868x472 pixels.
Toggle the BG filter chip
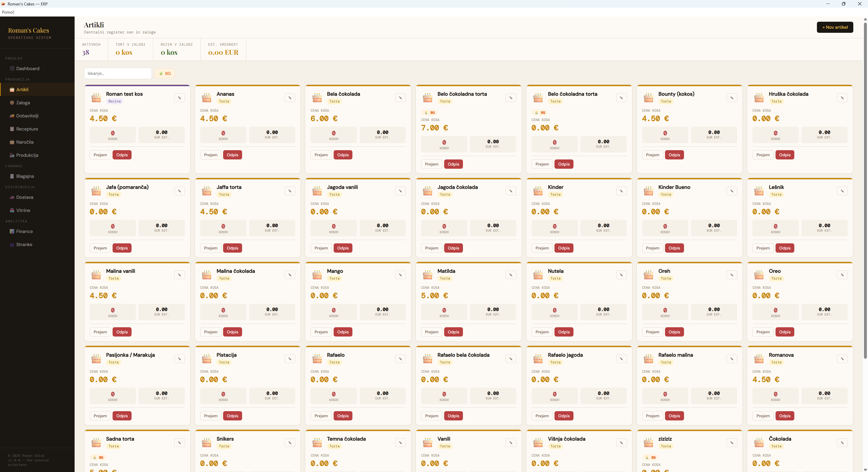click(165, 74)
